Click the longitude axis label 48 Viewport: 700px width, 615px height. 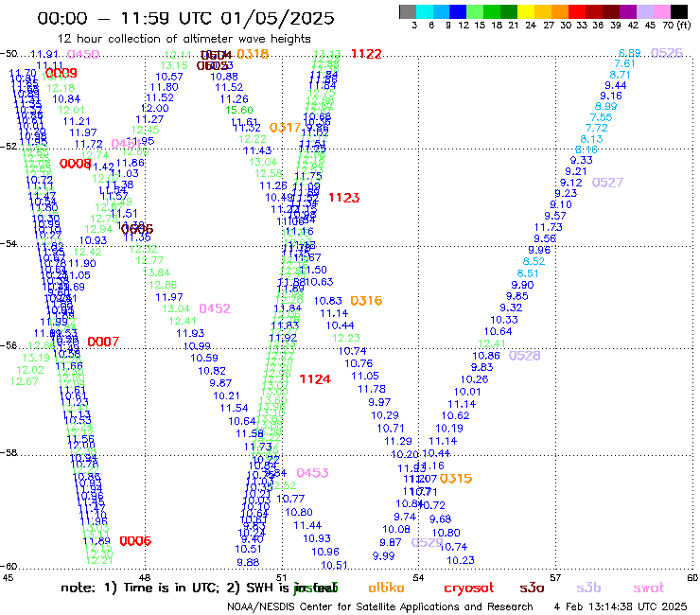145,577
